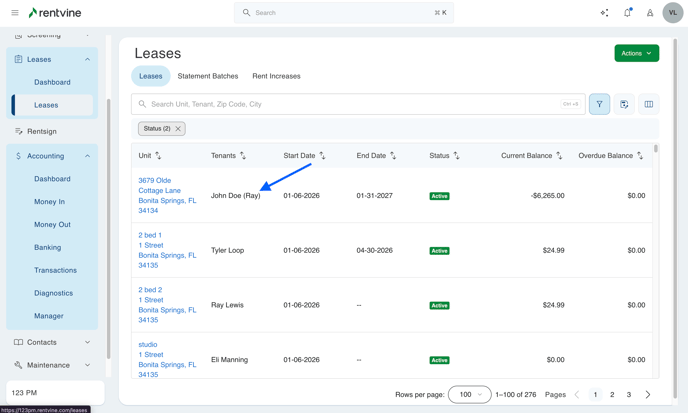Screen dimensions: 688x413
Task: Click the VL user avatar
Action: click(x=673, y=13)
